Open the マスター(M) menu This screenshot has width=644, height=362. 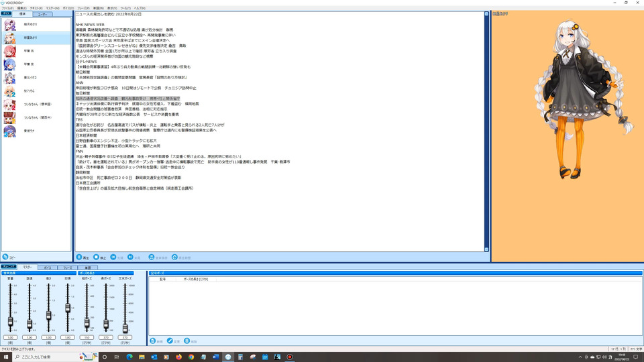click(x=52, y=8)
